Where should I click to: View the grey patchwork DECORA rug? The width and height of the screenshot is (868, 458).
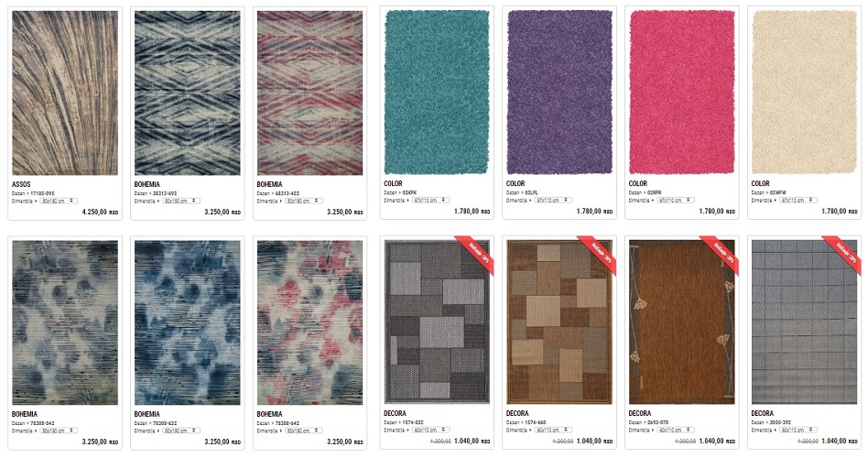point(437,322)
